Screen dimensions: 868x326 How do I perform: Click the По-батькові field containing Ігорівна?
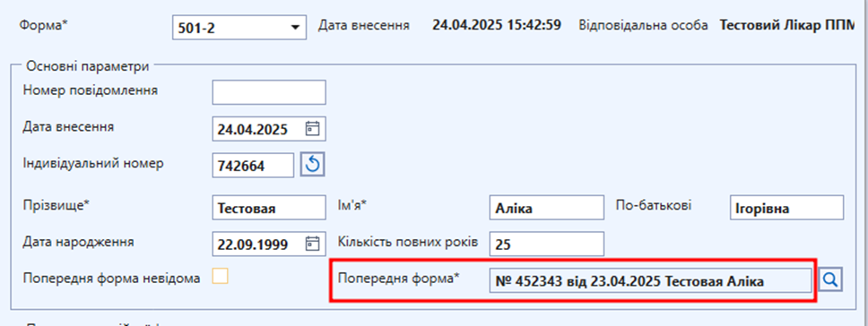coord(787,208)
